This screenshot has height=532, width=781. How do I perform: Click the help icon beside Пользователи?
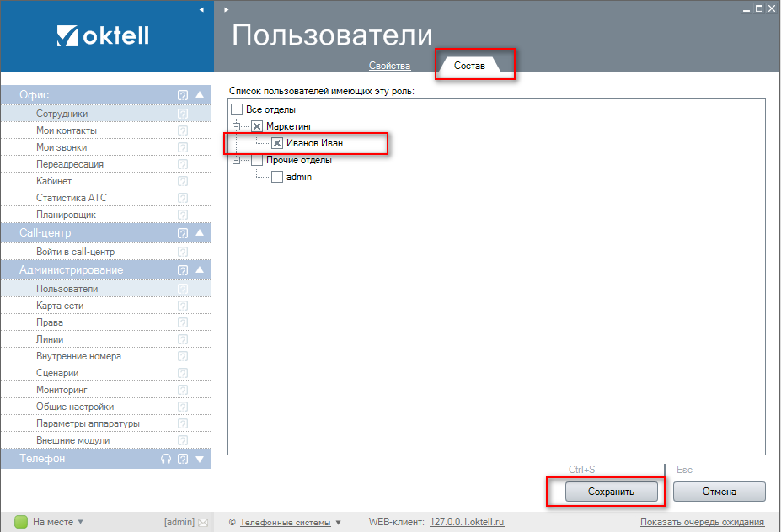pyautogui.click(x=183, y=289)
